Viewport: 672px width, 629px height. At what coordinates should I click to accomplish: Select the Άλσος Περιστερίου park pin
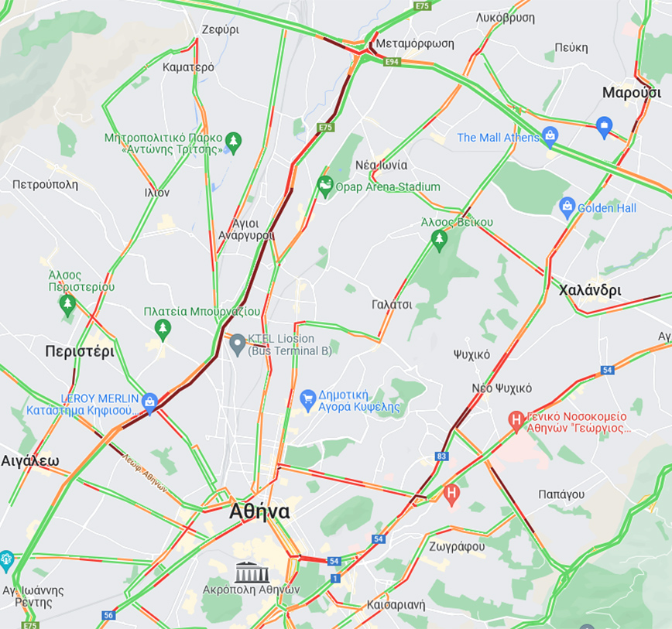pyautogui.click(x=67, y=306)
